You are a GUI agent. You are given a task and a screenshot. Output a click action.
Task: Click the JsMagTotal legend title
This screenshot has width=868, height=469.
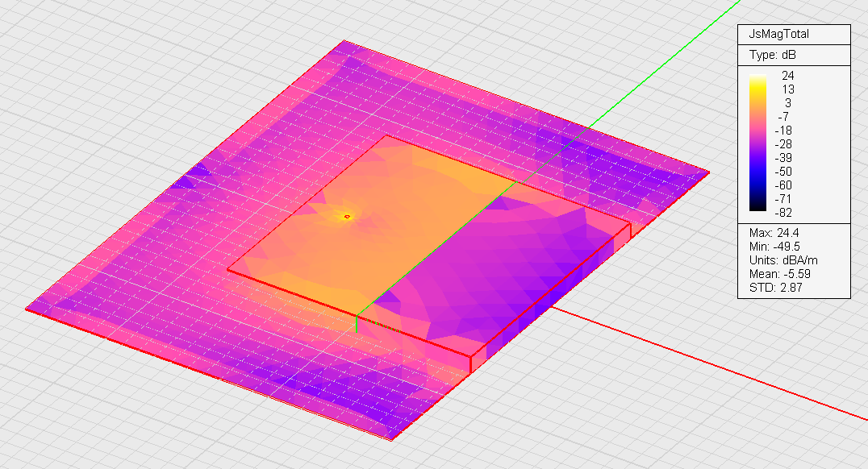[778, 35]
